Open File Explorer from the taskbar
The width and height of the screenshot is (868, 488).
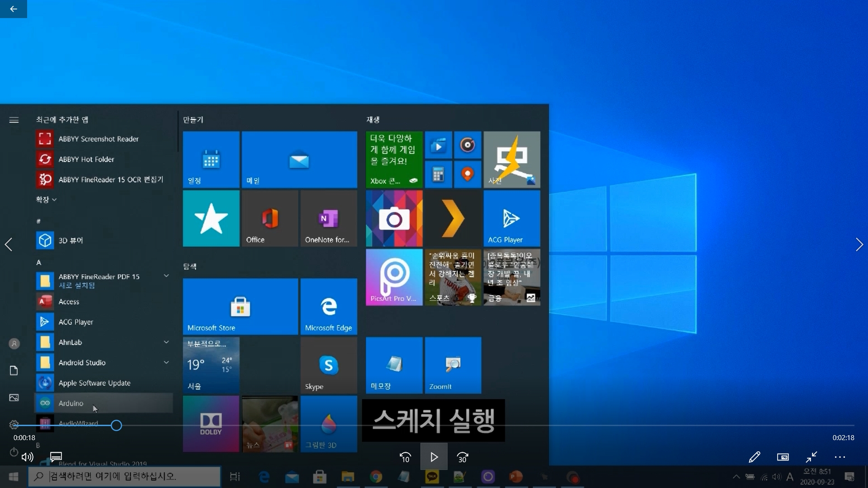coord(348,477)
